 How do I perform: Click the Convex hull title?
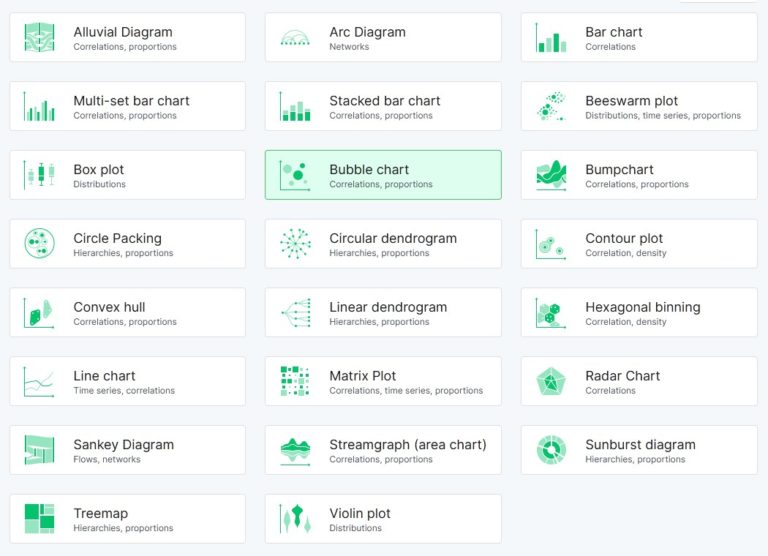(109, 307)
